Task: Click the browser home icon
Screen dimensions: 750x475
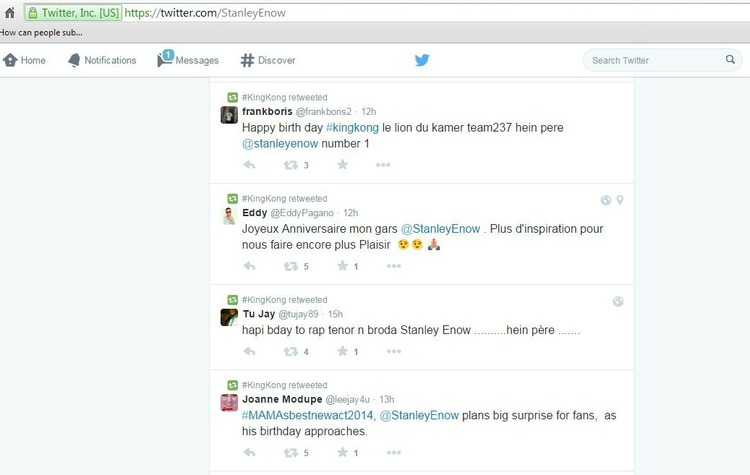Action: pyautogui.click(x=10, y=13)
